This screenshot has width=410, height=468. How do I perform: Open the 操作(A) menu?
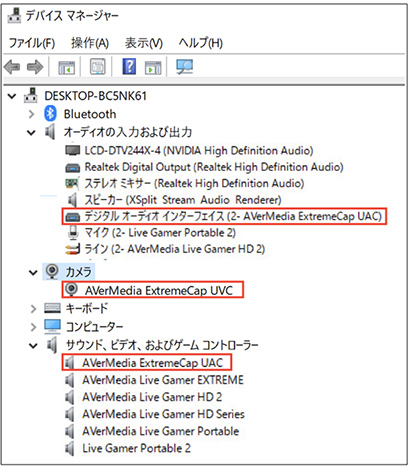(90, 43)
